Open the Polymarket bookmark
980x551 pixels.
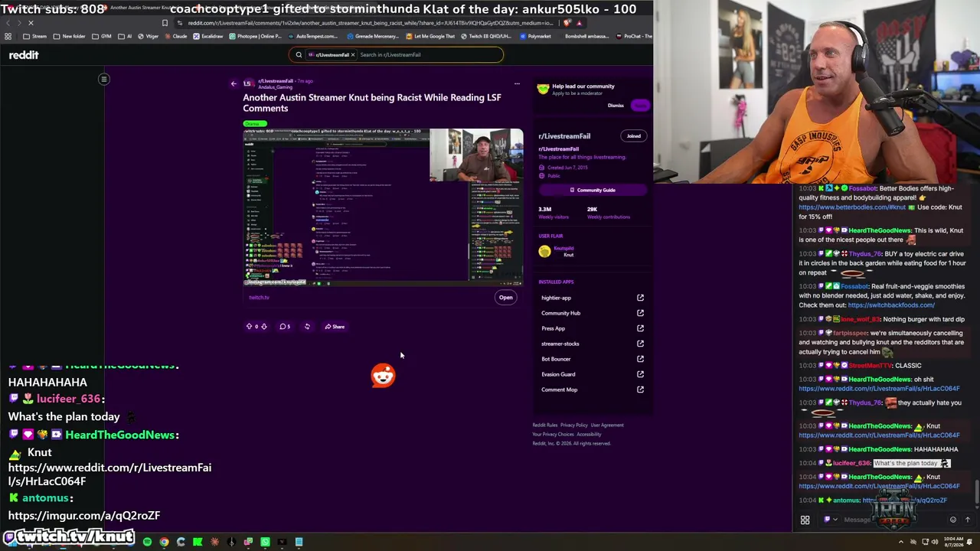pos(535,36)
